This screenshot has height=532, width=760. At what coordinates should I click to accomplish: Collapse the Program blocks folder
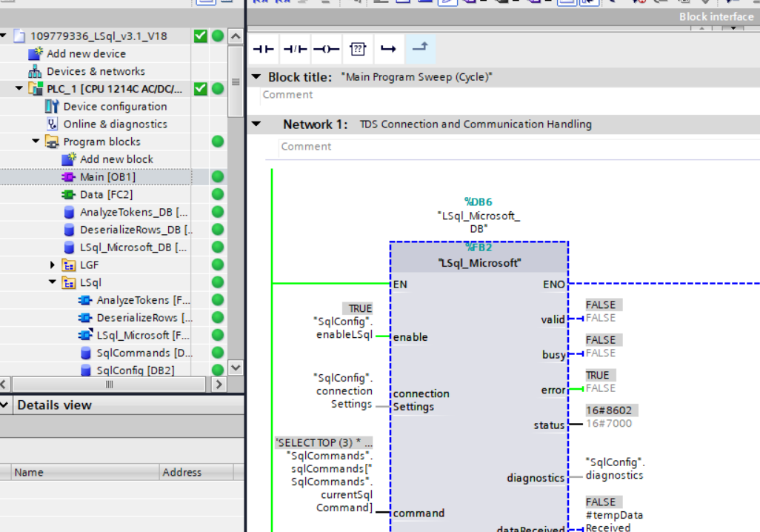36,142
